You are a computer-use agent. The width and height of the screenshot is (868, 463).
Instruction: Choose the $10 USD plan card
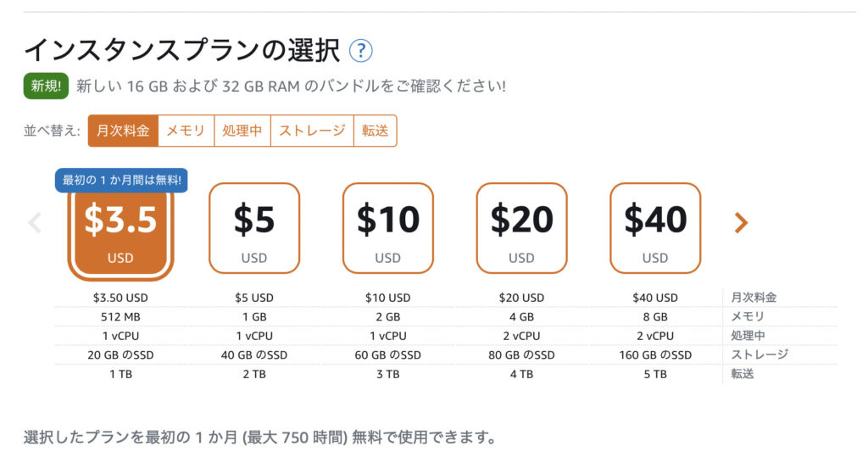click(388, 228)
